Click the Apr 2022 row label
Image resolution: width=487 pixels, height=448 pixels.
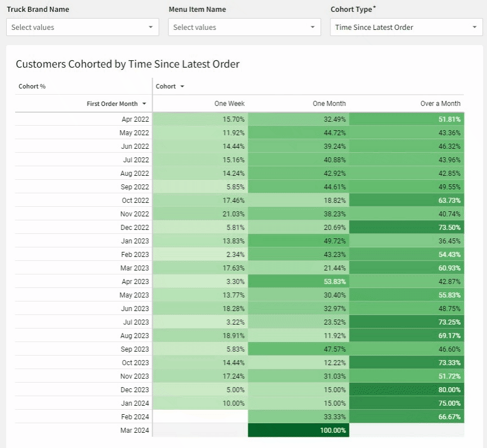click(x=135, y=119)
